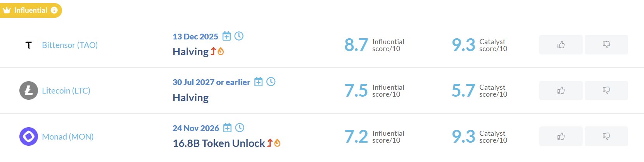Add Litecoin halving event to calendar
Image resolution: width=644 pixels, height=162 pixels.
259,82
